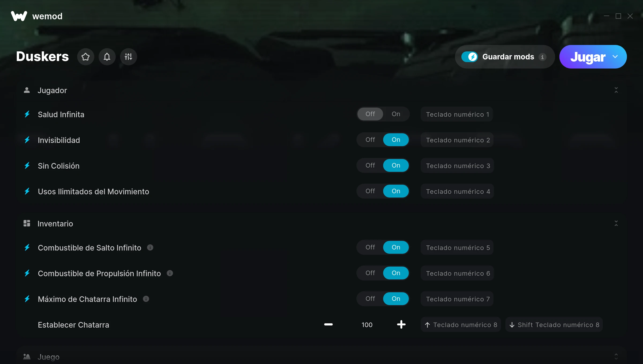This screenshot has width=643, height=364.
Task: Open the Jugar button dropdown arrow
Action: click(615, 57)
